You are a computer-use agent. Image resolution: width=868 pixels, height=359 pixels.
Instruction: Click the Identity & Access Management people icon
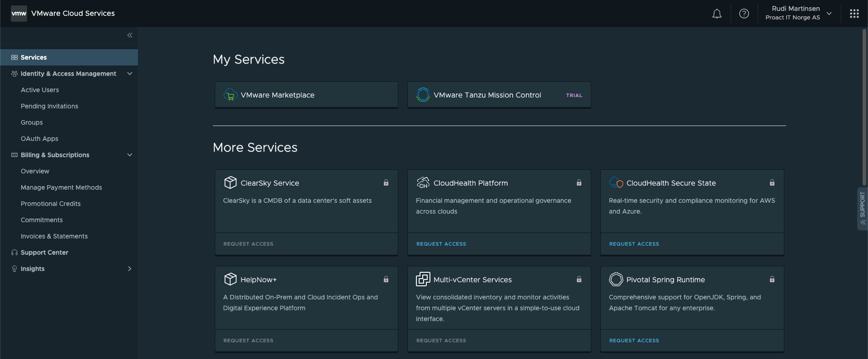14,74
